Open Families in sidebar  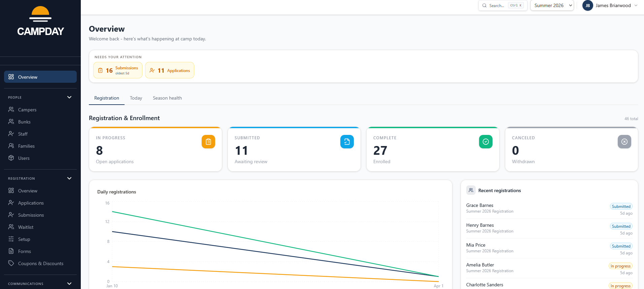pos(40,146)
